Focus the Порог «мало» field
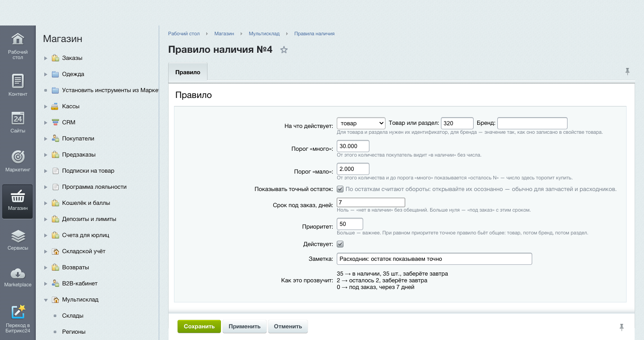The image size is (644, 340). (x=353, y=169)
